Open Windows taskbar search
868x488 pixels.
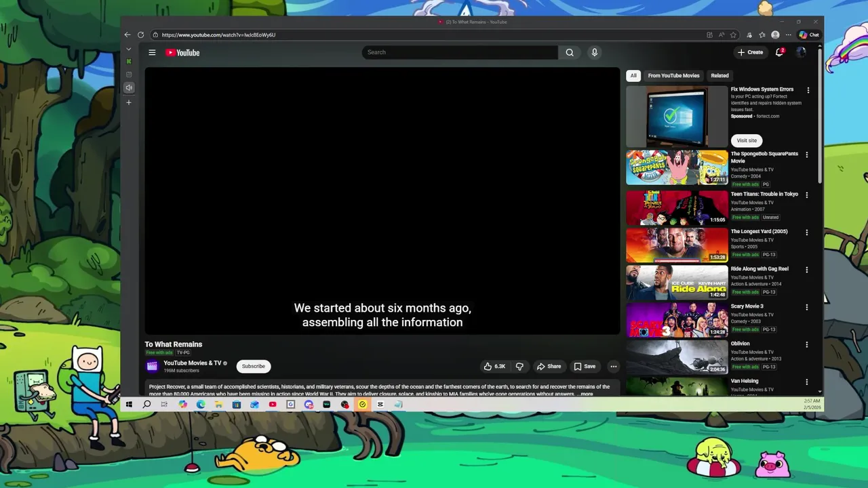coord(146,405)
